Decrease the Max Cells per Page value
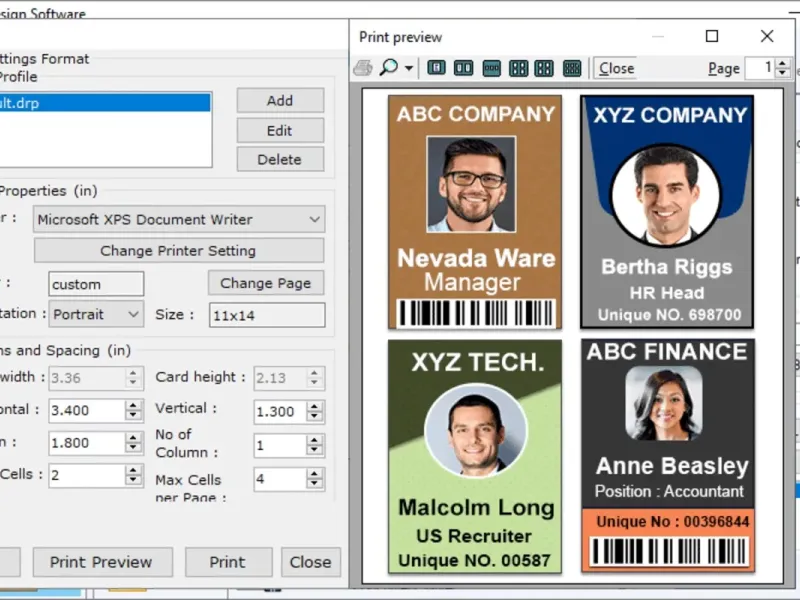The image size is (800, 600). point(314,485)
